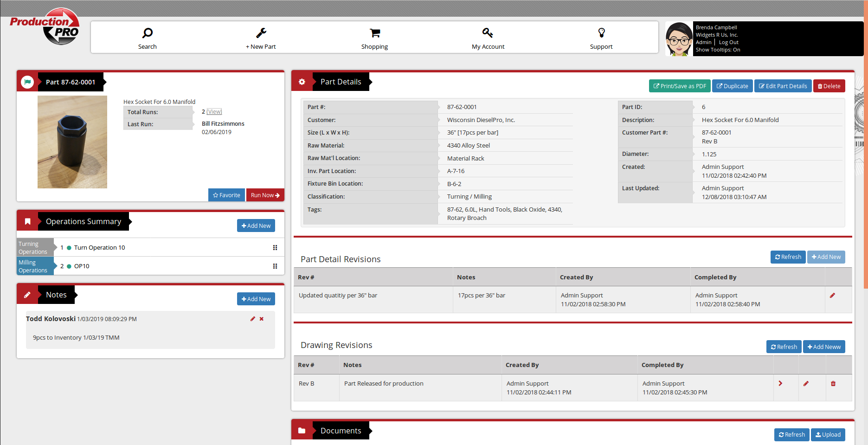
Task: Mark part as Favorite
Action: [x=226, y=195]
